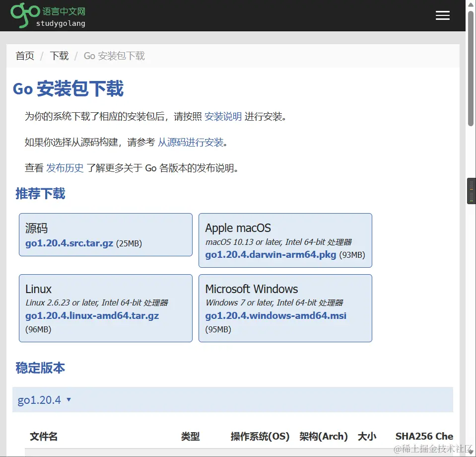Click the Go studygolang logo
Image resolution: width=476 pixels, height=457 pixels.
[x=48, y=15]
